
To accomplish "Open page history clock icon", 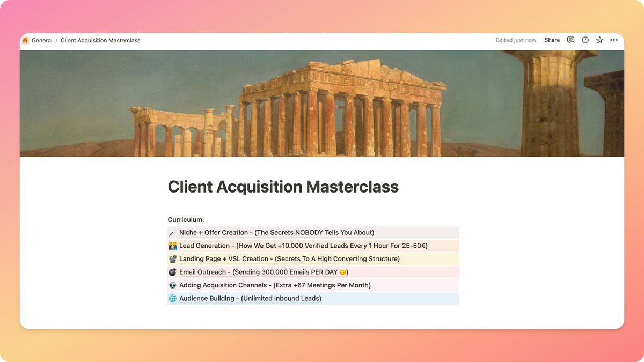I will click(x=585, y=40).
